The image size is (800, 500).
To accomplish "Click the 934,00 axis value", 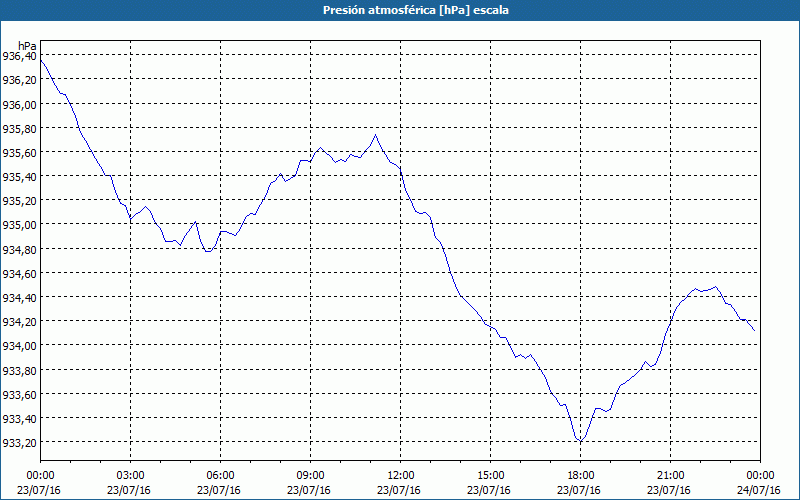I will (19, 346).
